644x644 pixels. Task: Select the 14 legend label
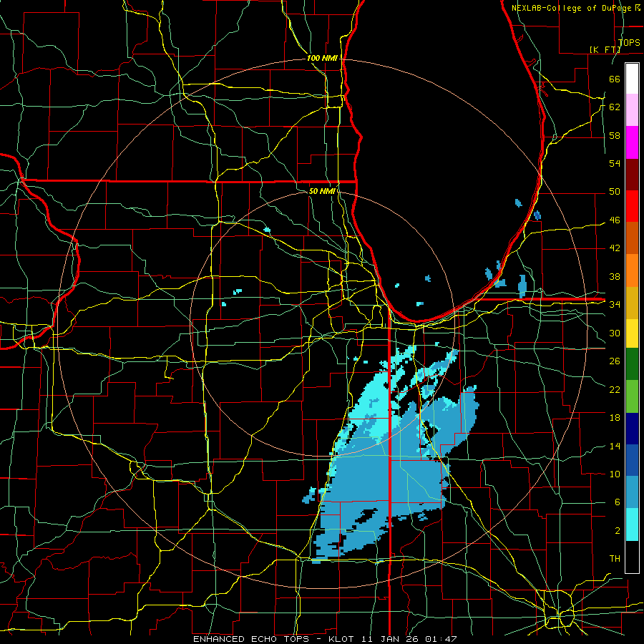tap(615, 446)
